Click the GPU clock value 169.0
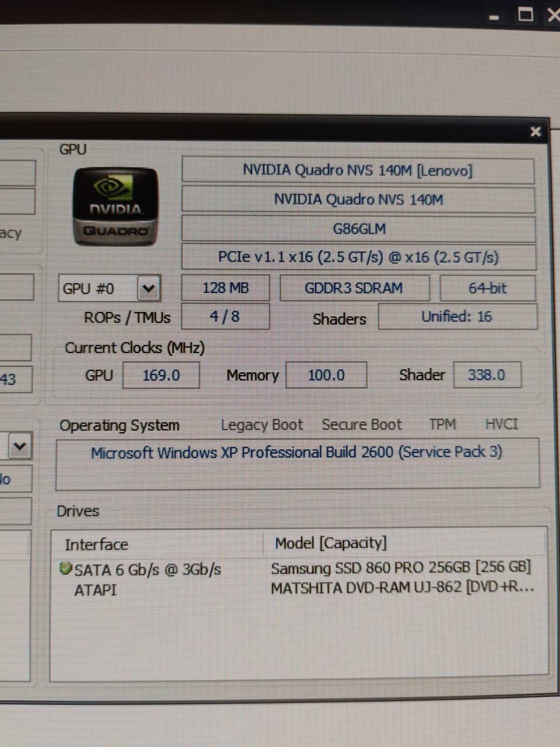The image size is (560, 747). [161, 375]
